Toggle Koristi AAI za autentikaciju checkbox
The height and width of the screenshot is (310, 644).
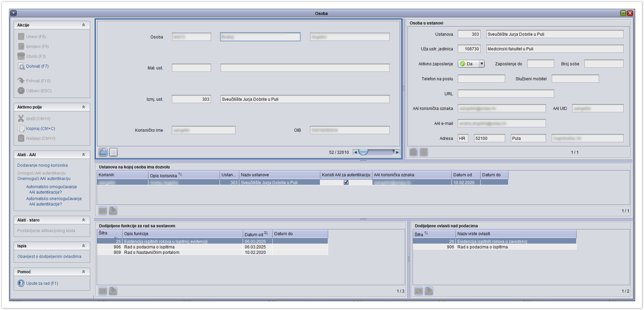(346, 182)
